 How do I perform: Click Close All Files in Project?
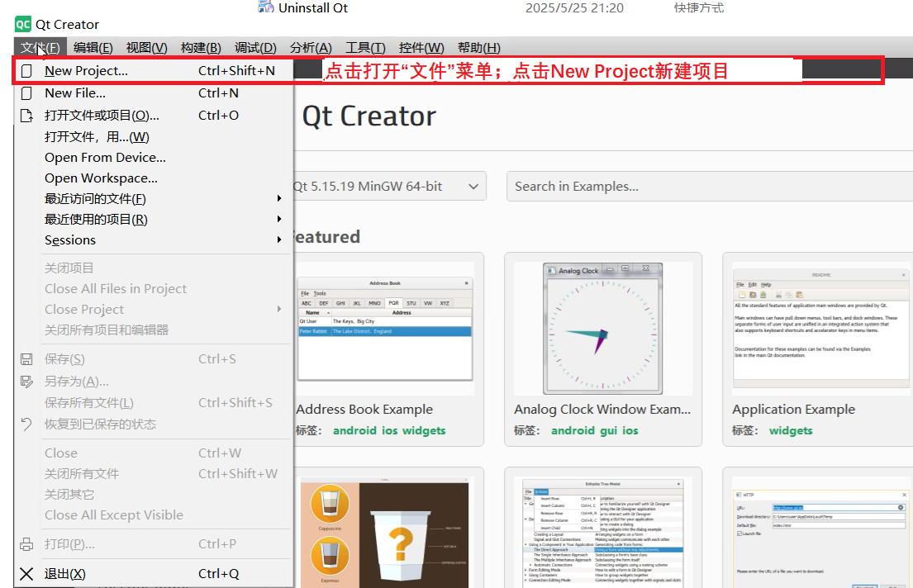coord(155,289)
